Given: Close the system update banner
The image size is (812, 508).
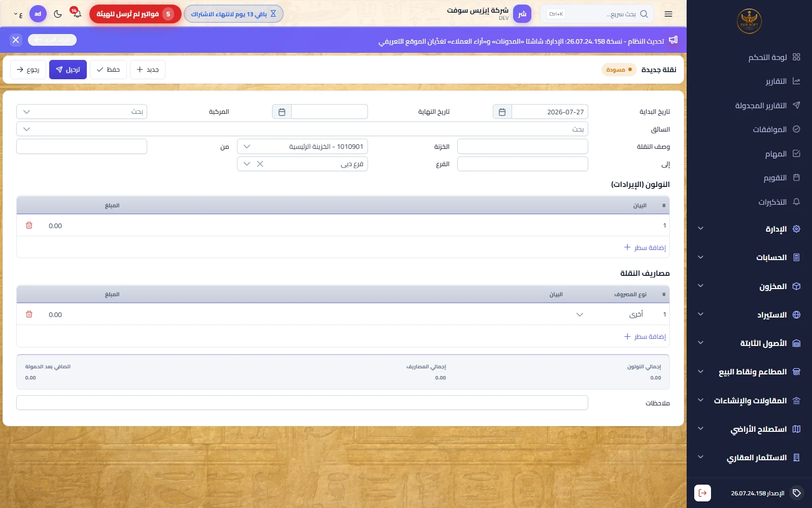Looking at the screenshot, I should pos(16,40).
